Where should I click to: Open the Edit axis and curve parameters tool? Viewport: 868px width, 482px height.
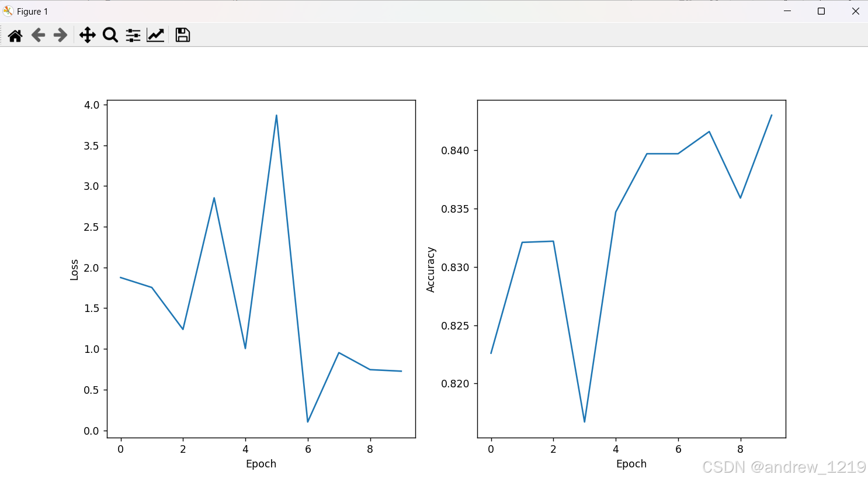click(155, 36)
